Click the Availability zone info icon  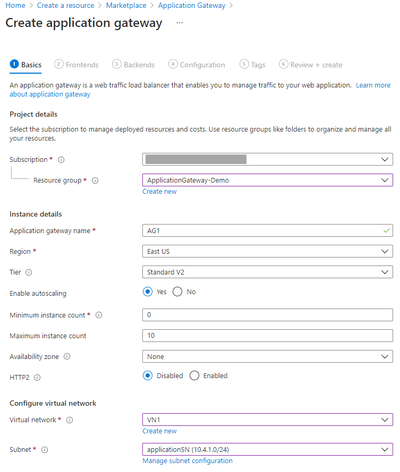click(67, 357)
